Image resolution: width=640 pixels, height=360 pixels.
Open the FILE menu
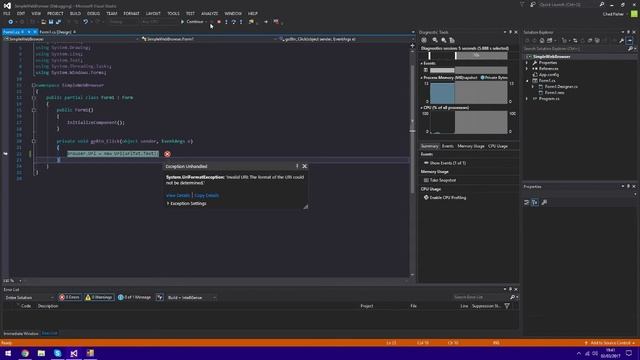pyautogui.click(x=7, y=13)
